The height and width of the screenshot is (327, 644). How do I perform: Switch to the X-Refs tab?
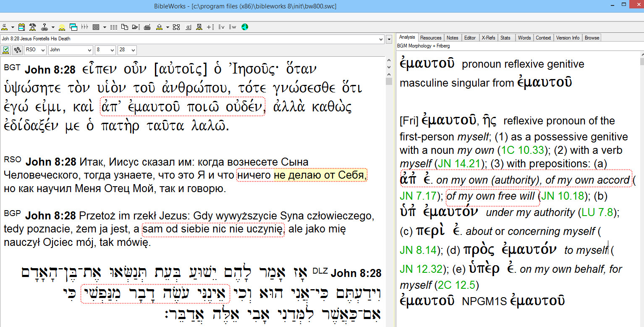(488, 38)
